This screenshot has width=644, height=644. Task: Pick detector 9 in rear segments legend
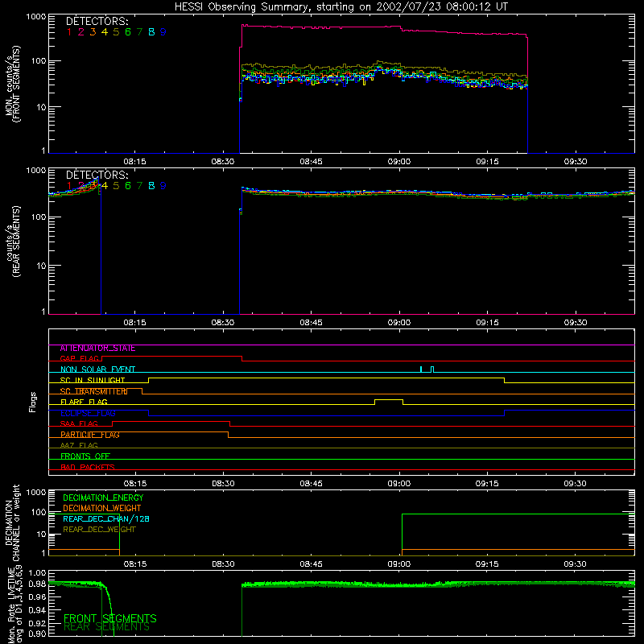(x=163, y=186)
